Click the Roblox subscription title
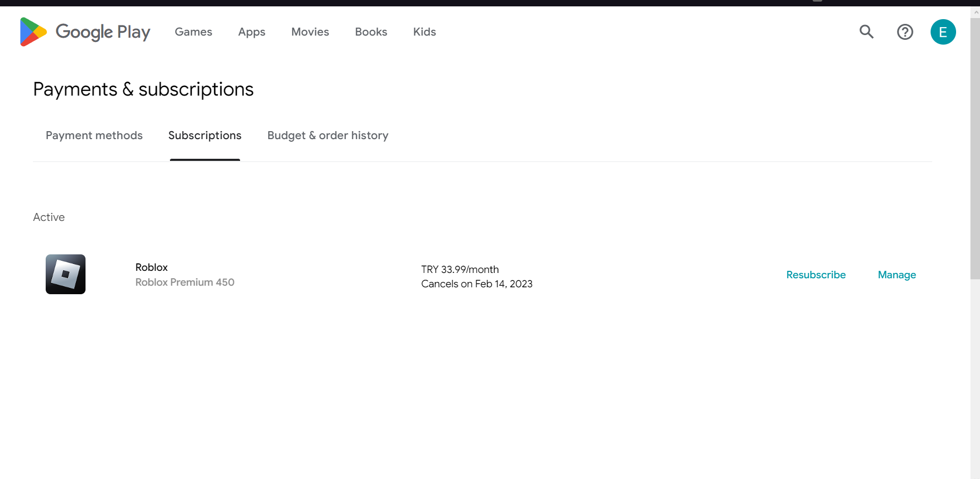The width and height of the screenshot is (980, 479). coord(151,267)
